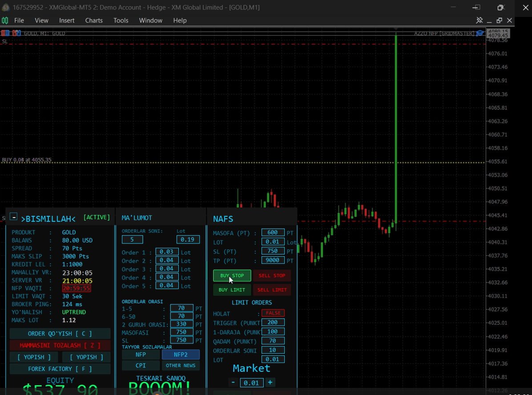Click the SELL LIMIT button
The height and width of the screenshot is (395, 532).
point(272,290)
